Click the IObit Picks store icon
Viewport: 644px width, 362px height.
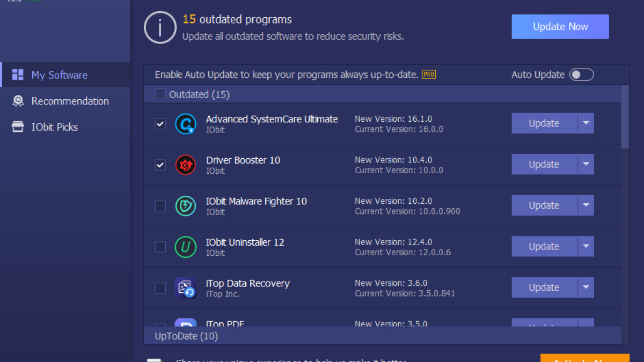pos(18,127)
